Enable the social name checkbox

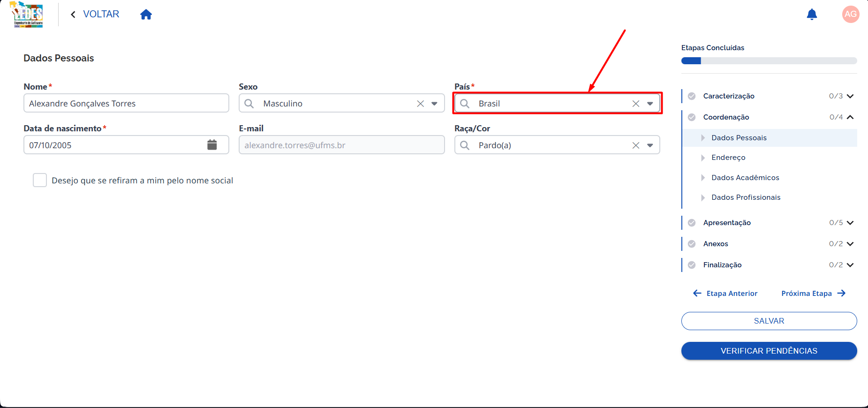[x=40, y=180]
